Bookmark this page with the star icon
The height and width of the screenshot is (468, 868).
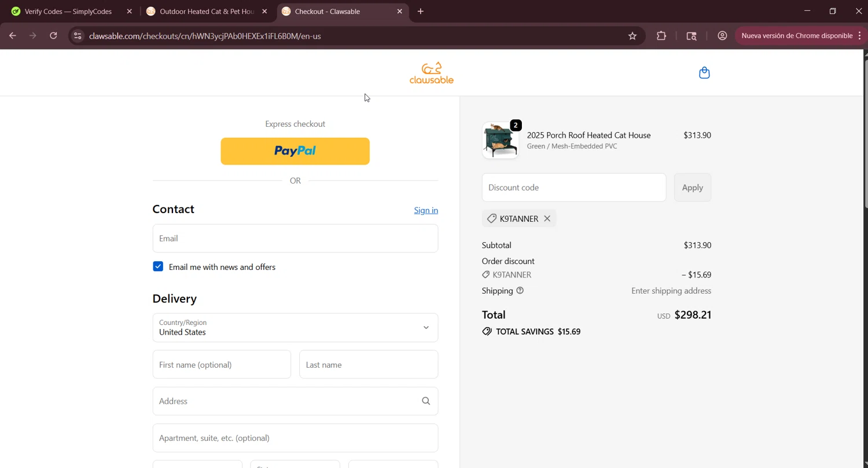tap(632, 36)
